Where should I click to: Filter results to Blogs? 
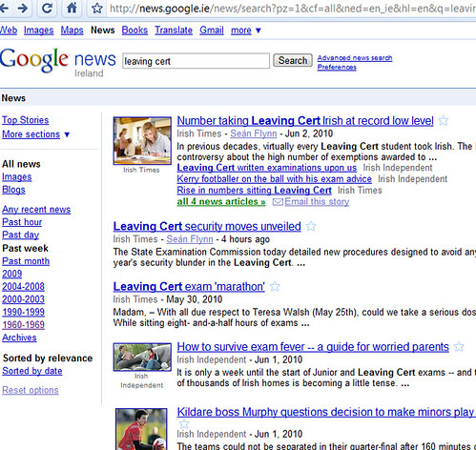coord(13,190)
